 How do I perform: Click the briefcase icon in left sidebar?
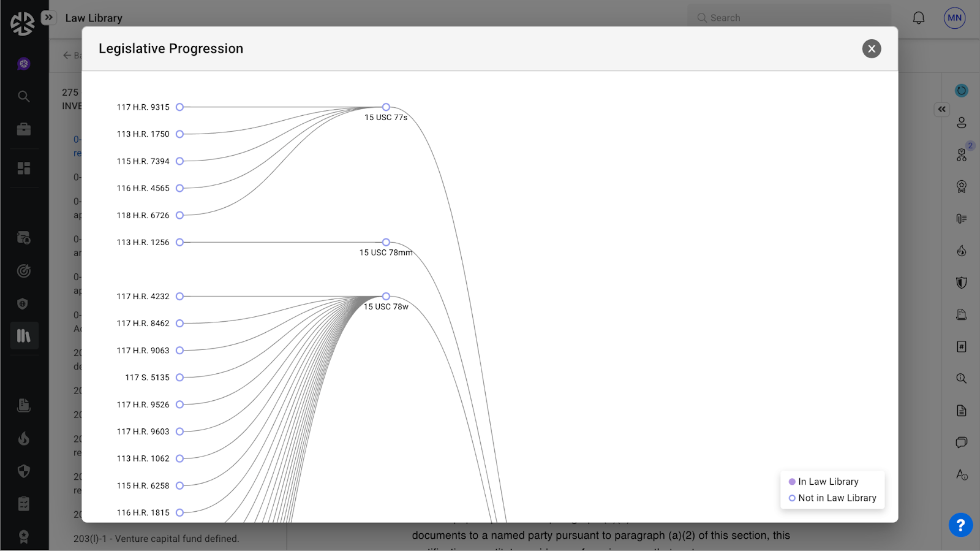(x=24, y=129)
